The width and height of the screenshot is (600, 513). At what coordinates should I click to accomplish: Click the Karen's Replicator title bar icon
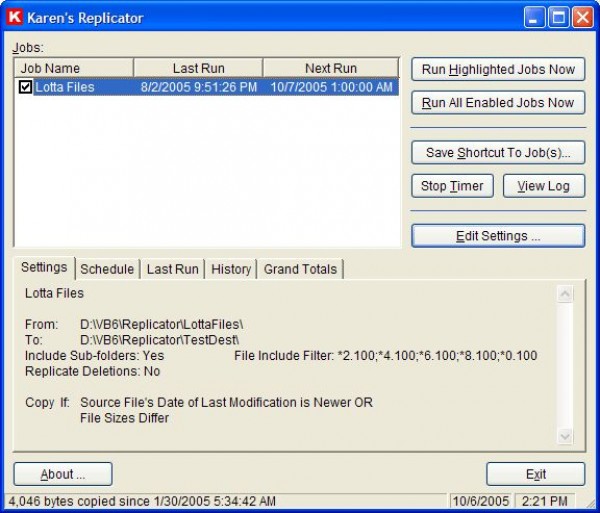(x=14, y=17)
